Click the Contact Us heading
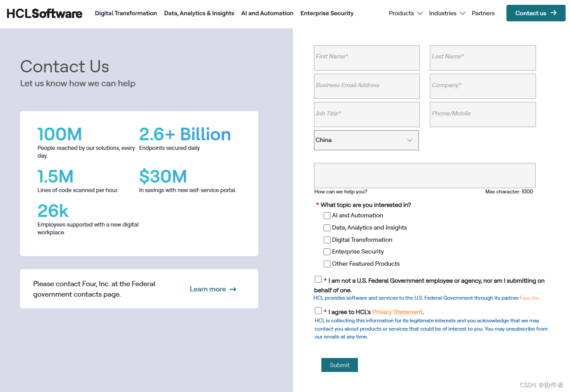 [x=64, y=67]
